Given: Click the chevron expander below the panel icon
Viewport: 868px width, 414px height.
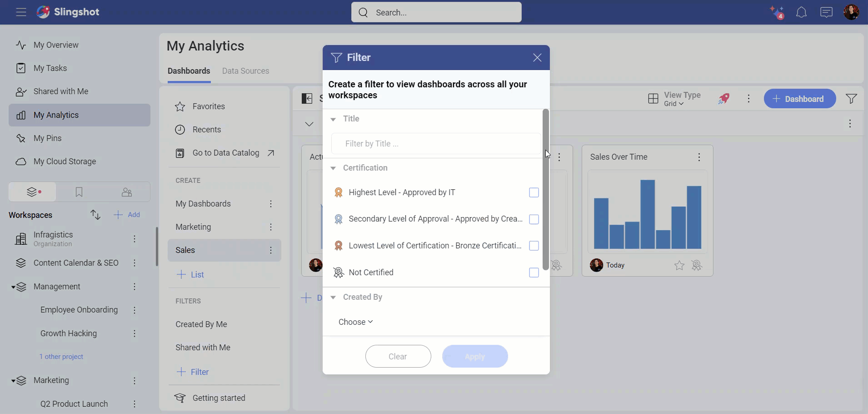Looking at the screenshot, I should coord(309,124).
